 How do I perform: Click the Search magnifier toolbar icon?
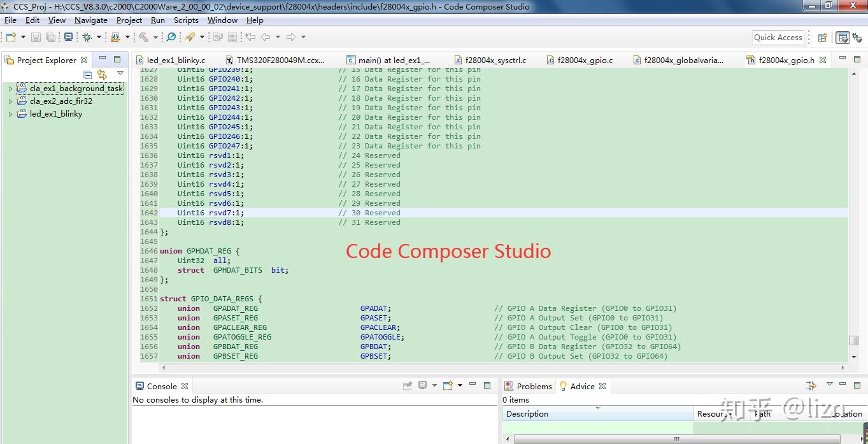tap(171, 37)
